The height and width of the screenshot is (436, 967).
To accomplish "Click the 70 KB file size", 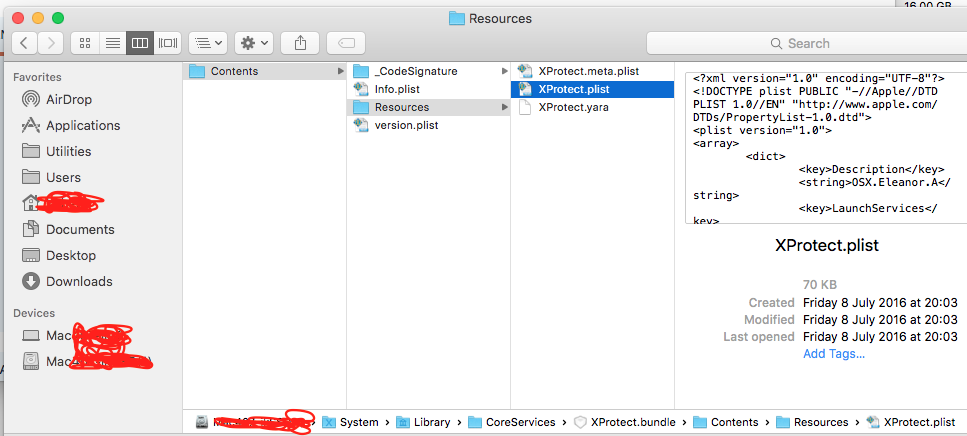I will coord(820,285).
